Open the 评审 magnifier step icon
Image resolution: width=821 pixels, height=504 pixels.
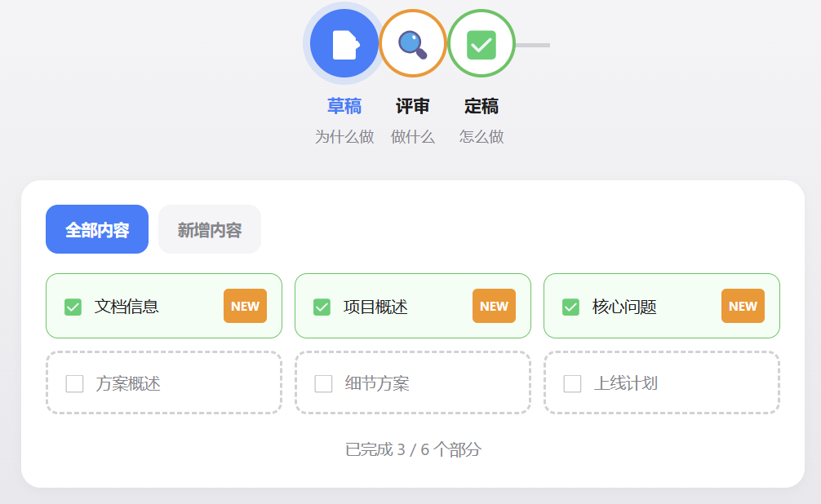point(413,43)
